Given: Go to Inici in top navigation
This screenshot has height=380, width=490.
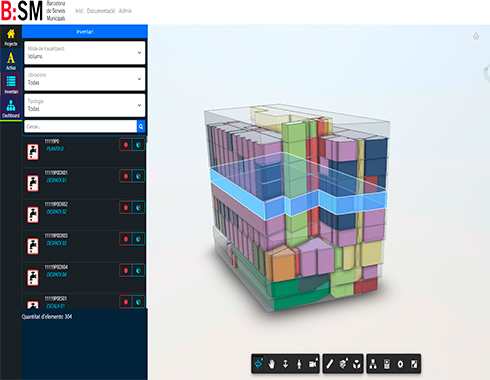Looking at the screenshot, I should point(79,11).
